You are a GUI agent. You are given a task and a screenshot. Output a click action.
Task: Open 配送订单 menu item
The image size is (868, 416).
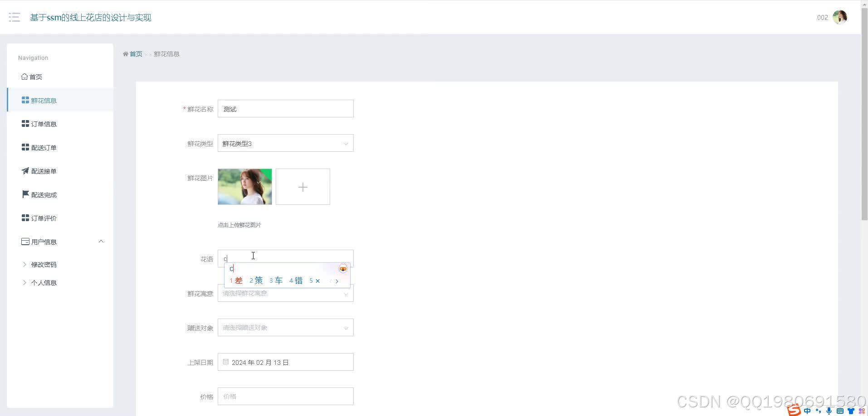coord(60,147)
